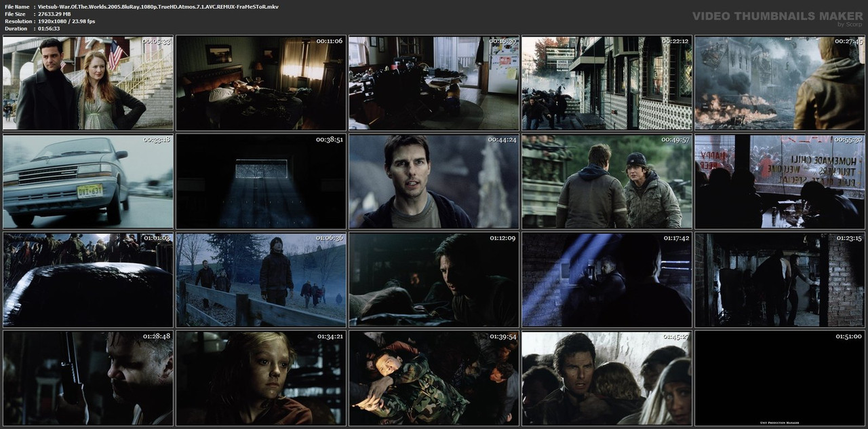Select the huddled crowd thumbnail at 01:45:27

coord(607,378)
